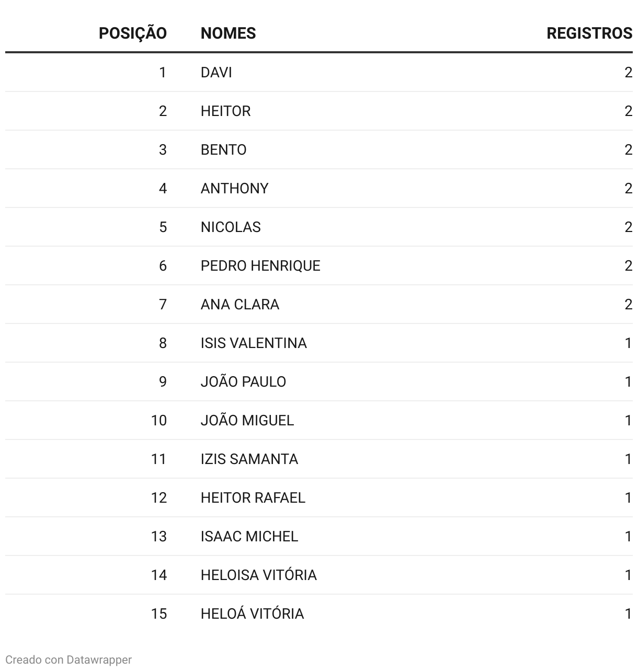Select the JOÃO MIGUEL entry
The width and height of the screenshot is (638, 672).
point(247,420)
